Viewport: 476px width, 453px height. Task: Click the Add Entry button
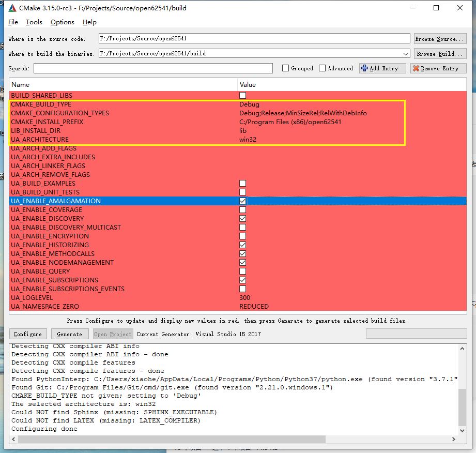tap(382, 68)
